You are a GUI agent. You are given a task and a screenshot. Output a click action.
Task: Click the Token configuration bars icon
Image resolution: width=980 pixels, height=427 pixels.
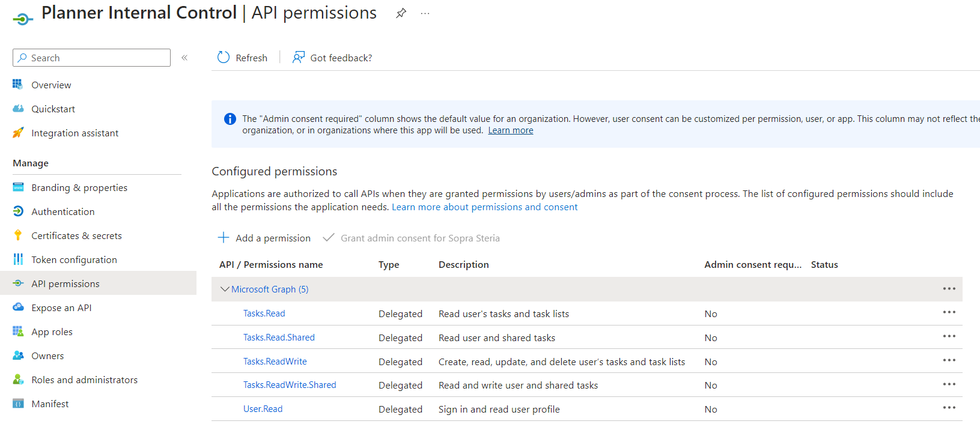point(18,259)
